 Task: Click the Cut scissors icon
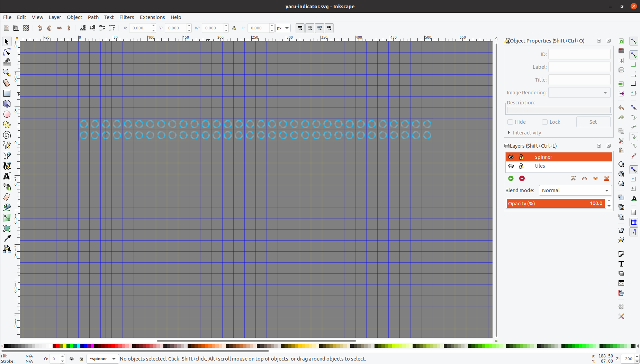coord(621,141)
